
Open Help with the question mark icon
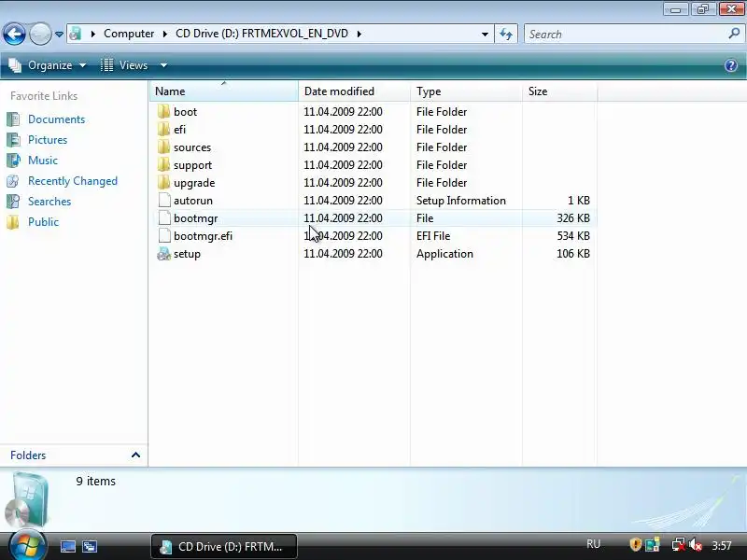point(731,65)
